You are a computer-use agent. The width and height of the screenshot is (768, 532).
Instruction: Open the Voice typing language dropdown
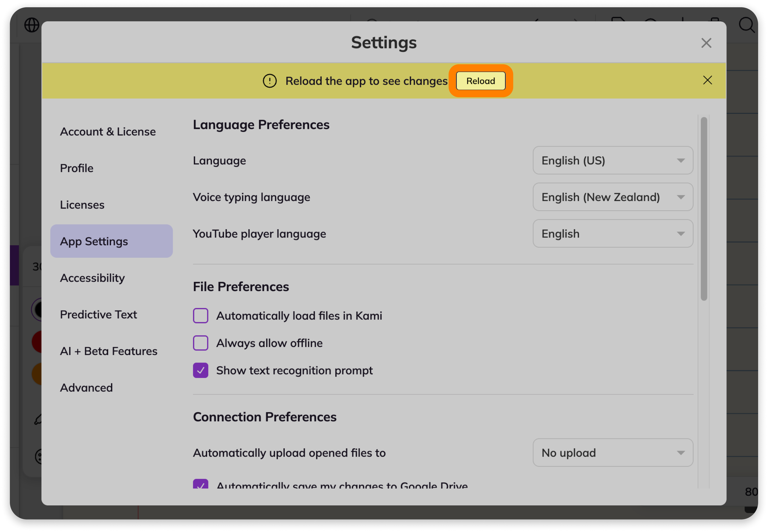[x=613, y=197]
